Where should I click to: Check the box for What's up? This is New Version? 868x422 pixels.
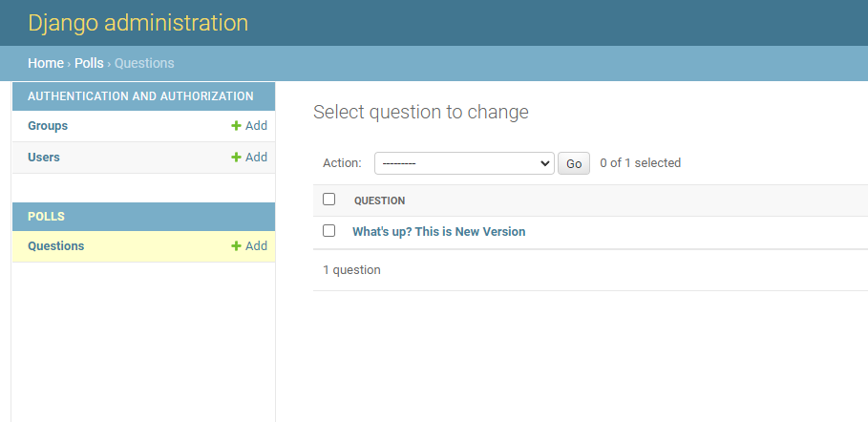click(328, 231)
